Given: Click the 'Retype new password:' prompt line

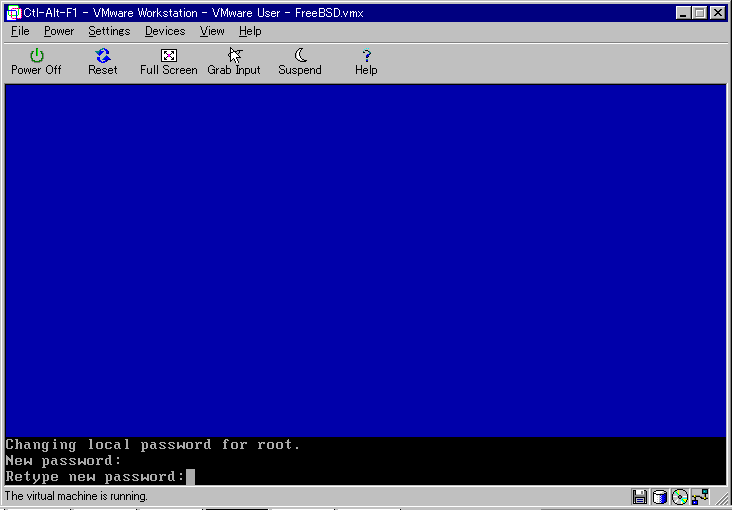Looking at the screenshot, I should click(x=95, y=477).
